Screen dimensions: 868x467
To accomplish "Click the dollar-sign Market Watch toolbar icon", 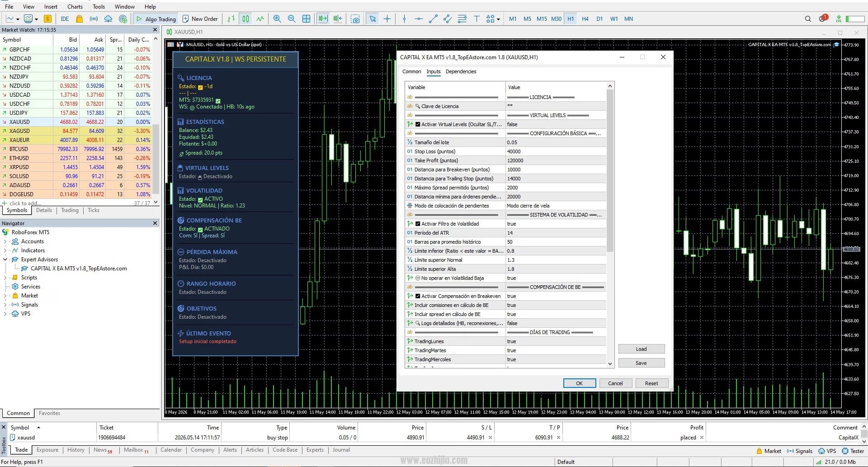I will [x=47, y=19].
